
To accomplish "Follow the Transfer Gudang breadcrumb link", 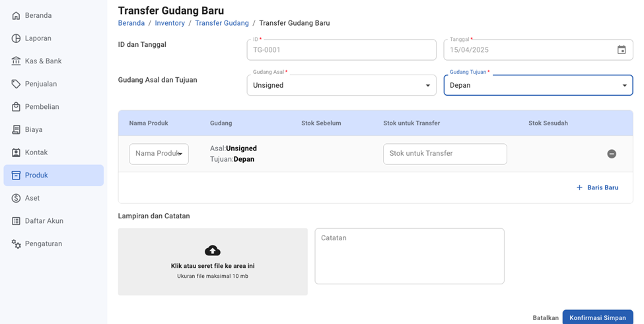I will point(221,23).
